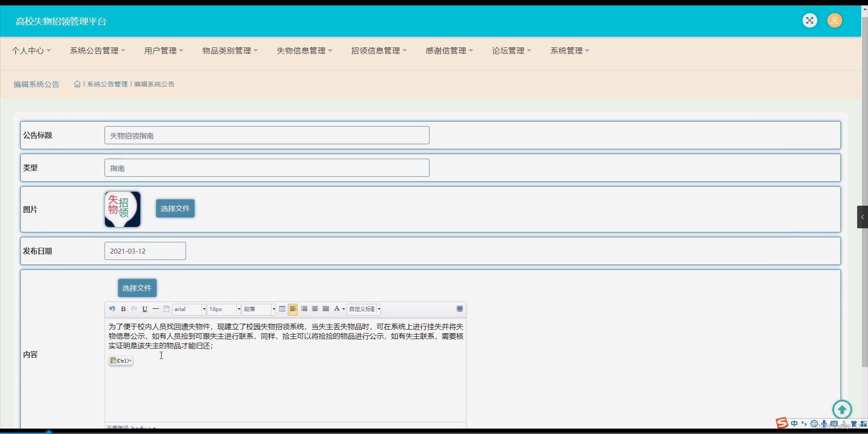Apply Underline formatting in the editor
Image resolution: width=868 pixels, height=434 pixels.
144,309
